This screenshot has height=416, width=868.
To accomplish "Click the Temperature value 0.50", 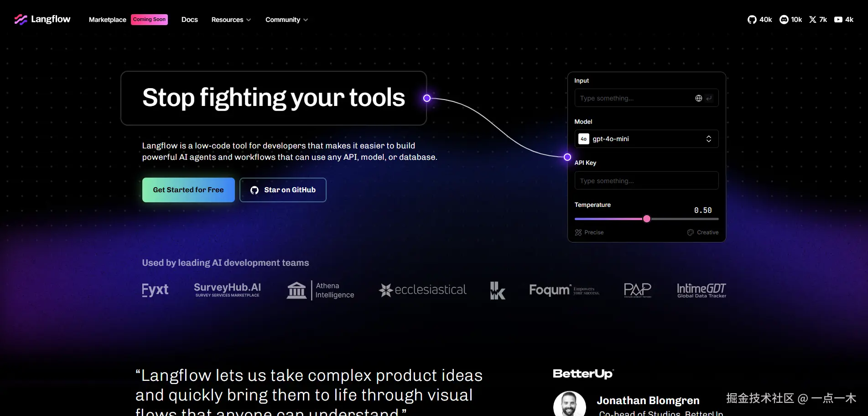I will coord(703,211).
